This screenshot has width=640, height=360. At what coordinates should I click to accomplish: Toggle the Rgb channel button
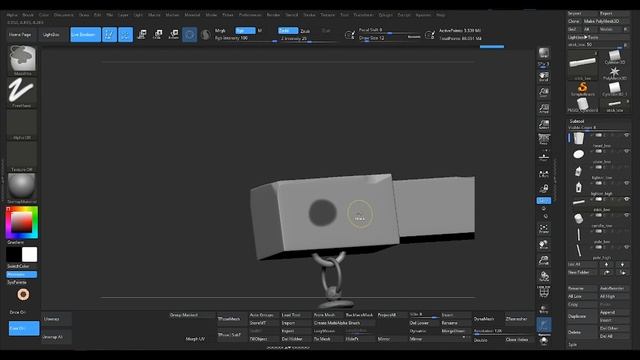(x=245, y=31)
